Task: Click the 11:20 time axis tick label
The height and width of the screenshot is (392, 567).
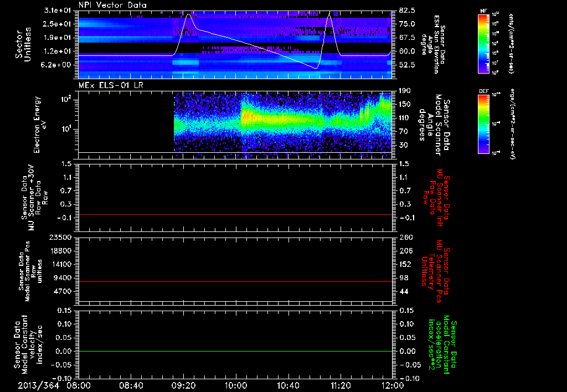Action: tap(340, 385)
